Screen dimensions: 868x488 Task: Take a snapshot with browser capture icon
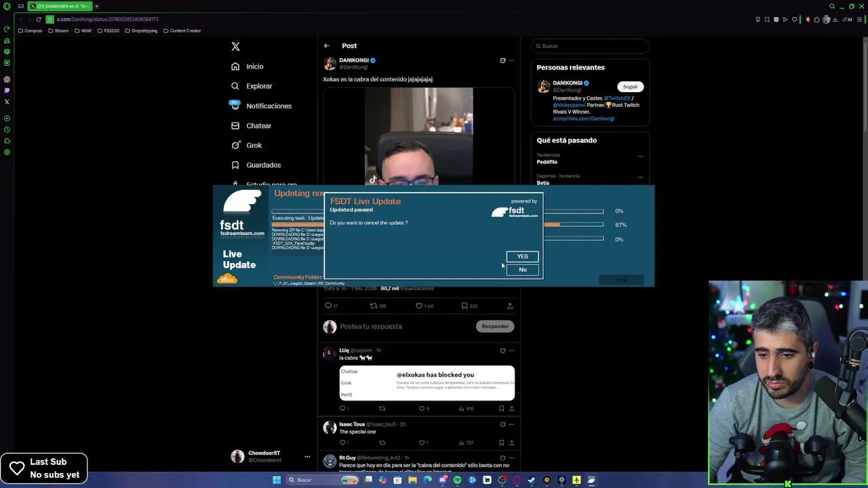click(767, 20)
